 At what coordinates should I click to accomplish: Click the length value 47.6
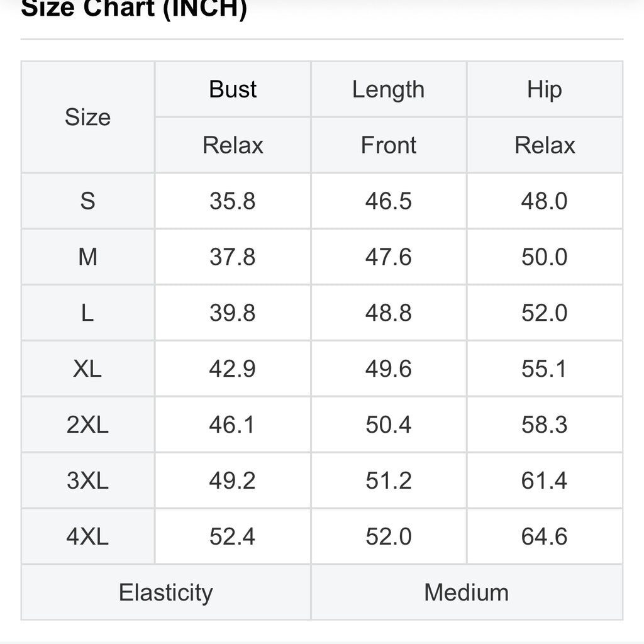389,257
